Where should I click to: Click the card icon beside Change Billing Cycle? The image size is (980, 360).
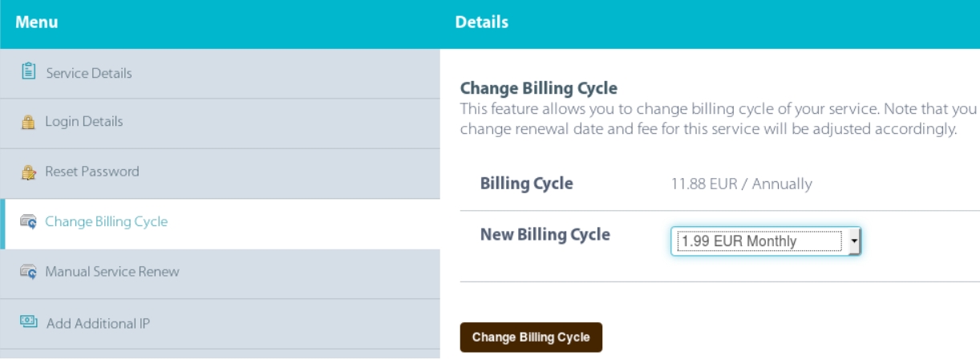26,222
